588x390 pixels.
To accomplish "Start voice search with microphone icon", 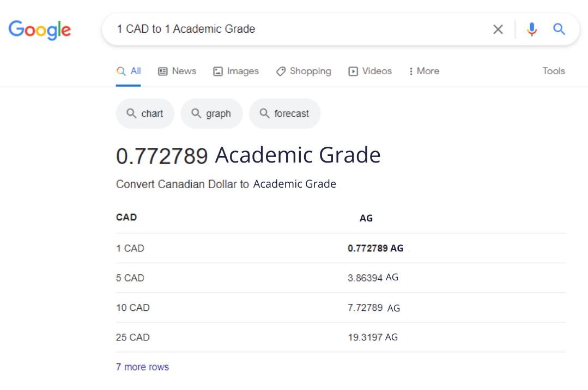I will click(x=532, y=29).
